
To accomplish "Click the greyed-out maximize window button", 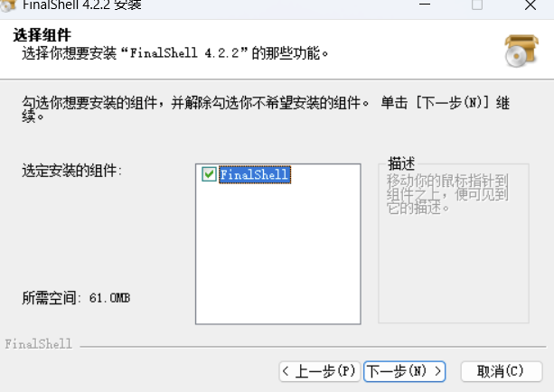I will click(477, 5).
